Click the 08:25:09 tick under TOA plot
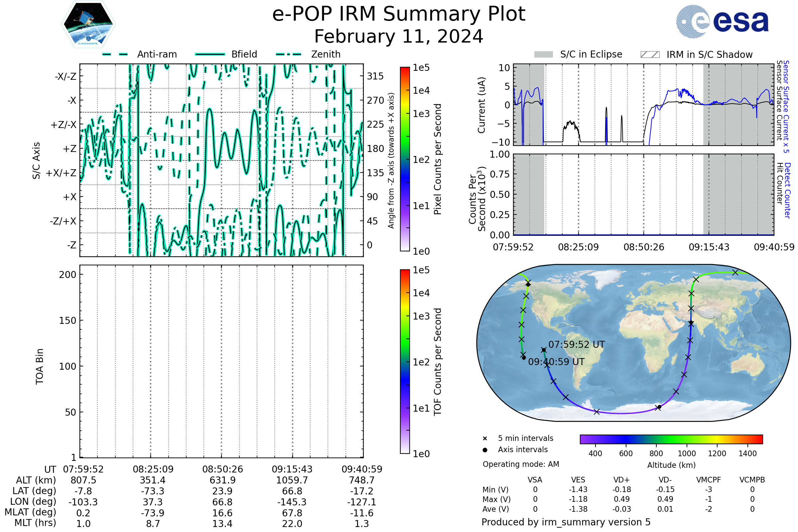 [x=153, y=469]
